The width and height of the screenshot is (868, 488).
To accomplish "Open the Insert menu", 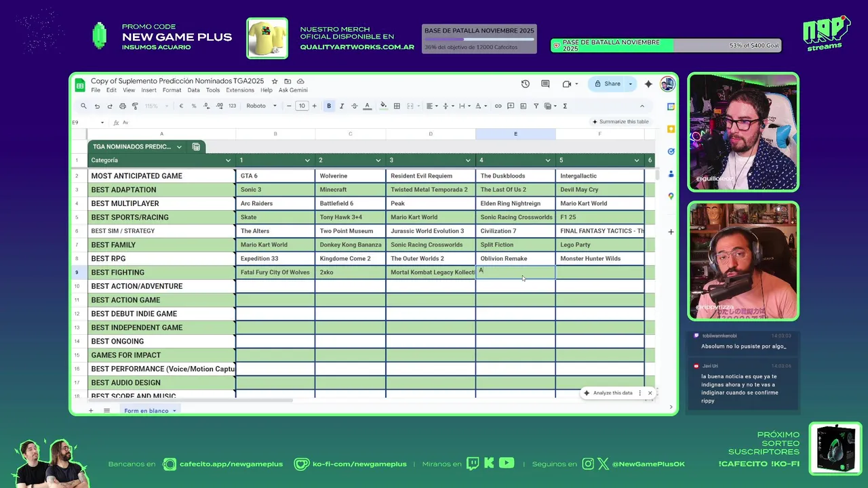I will pyautogui.click(x=149, y=90).
